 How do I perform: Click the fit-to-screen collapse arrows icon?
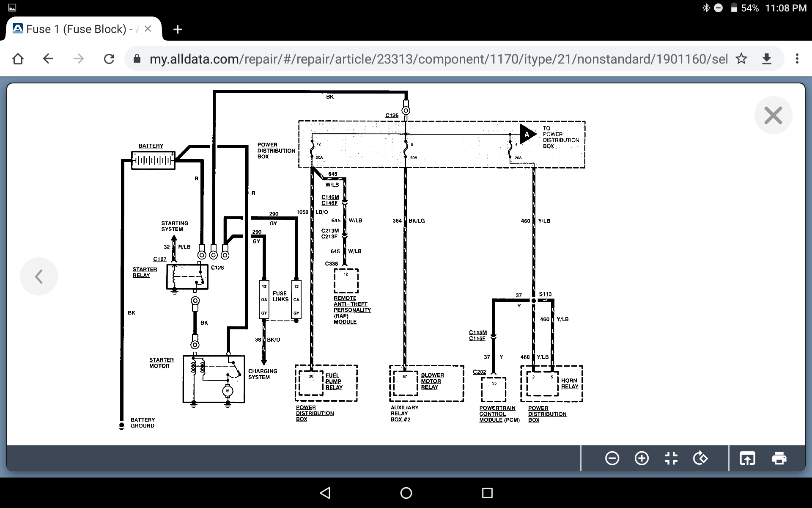(671, 458)
